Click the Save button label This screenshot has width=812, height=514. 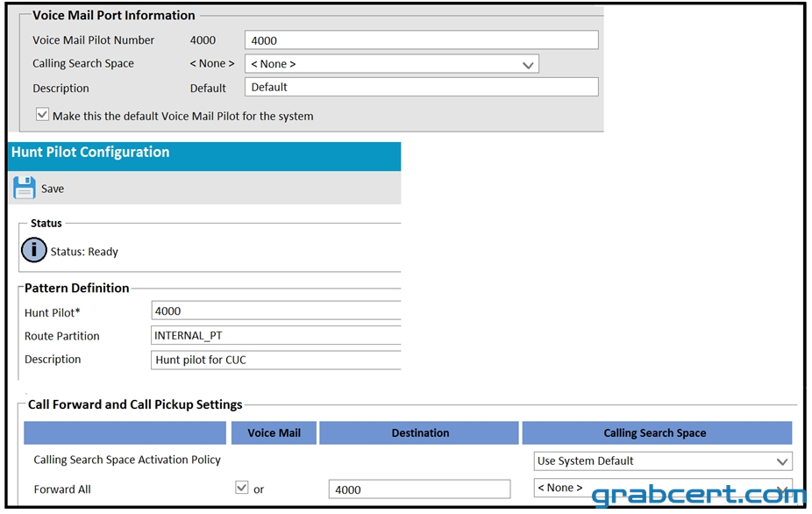(x=53, y=189)
